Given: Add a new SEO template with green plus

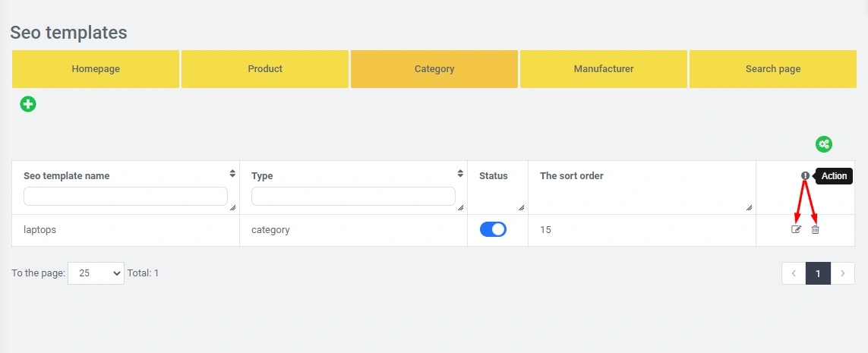Looking at the screenshot, I should 28,104.
